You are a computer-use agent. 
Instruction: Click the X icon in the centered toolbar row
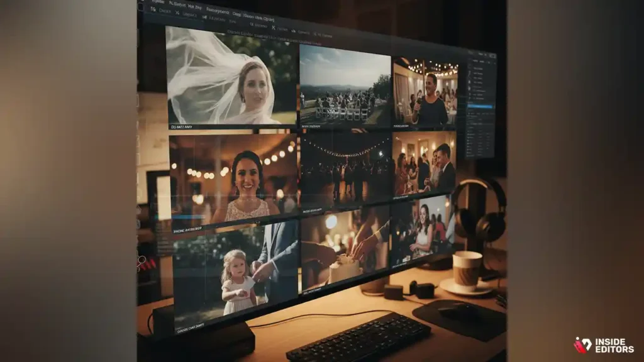(274, 28)
